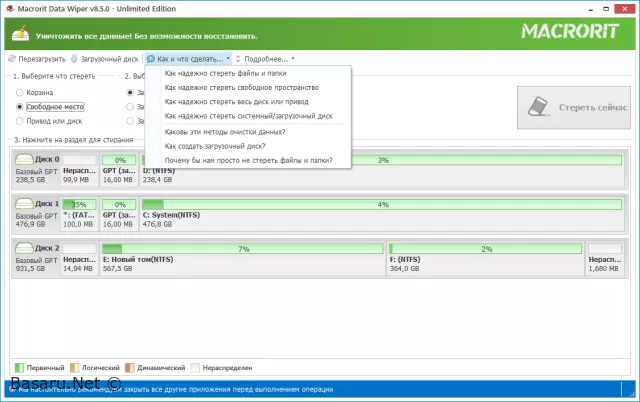640x402 pixels.
Task: Click the '476,8 GB' size text
Action: (157, 224)
